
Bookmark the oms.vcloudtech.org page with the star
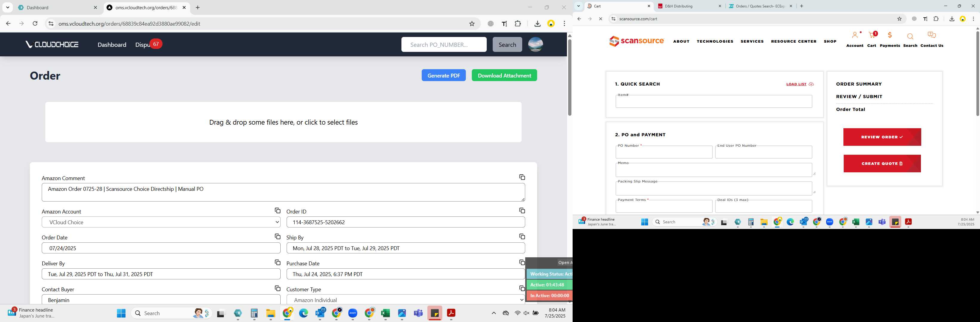tap(472, 24)
